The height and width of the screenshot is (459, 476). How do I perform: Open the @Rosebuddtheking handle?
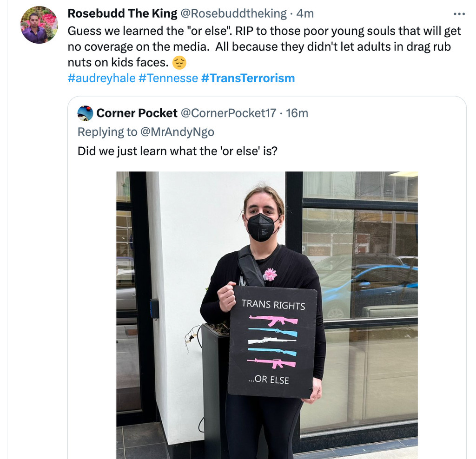coord(233,13)
